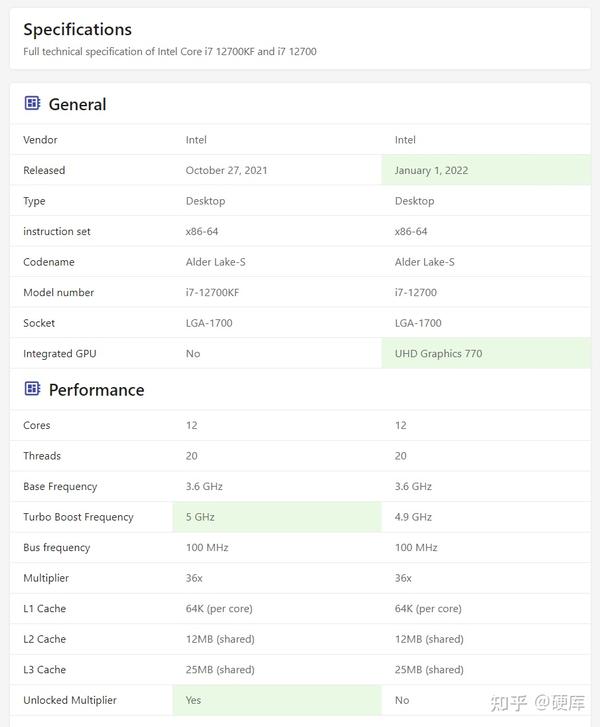Image resolution: width=600 pixels, height=727 pixels.
Task: Click the Integrated GPU row label
Action: click(60, 353)
